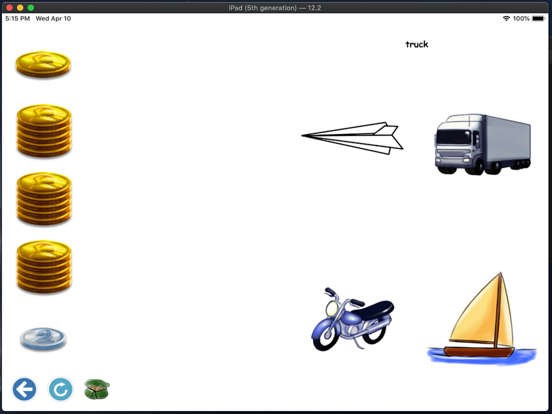
Task: Click the circular refresh button
Action: pyautogui.click(x=61, y=389)
